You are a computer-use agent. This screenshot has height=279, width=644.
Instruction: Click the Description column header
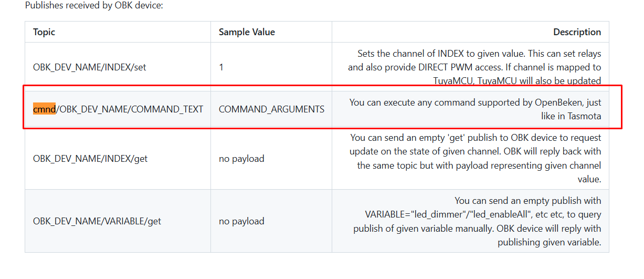click(577, 32)
